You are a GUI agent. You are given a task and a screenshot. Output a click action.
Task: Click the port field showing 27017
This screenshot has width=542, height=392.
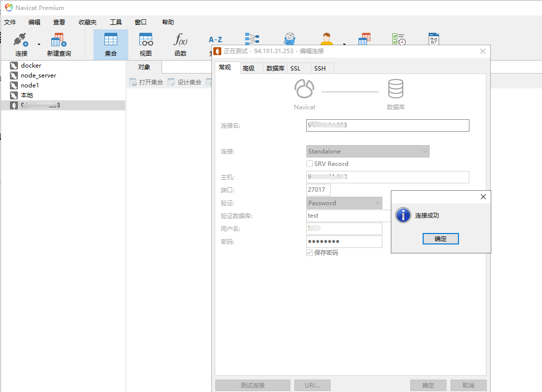click(318, 190)
